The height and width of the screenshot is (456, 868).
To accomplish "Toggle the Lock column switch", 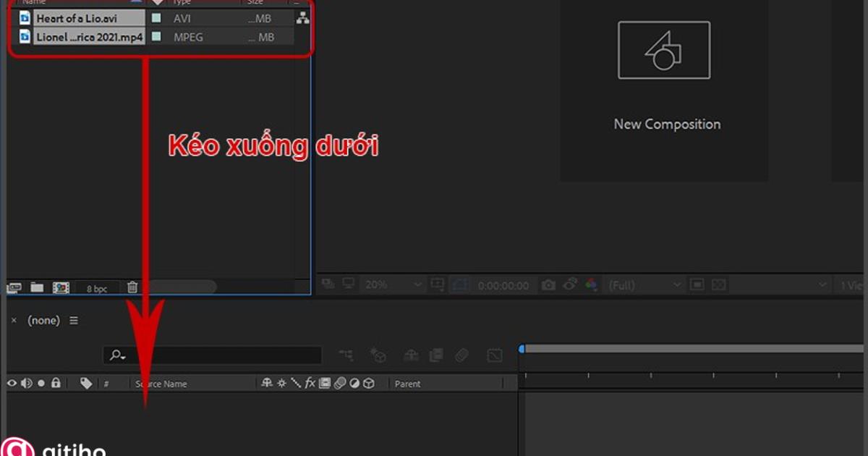I will (56, 383).
